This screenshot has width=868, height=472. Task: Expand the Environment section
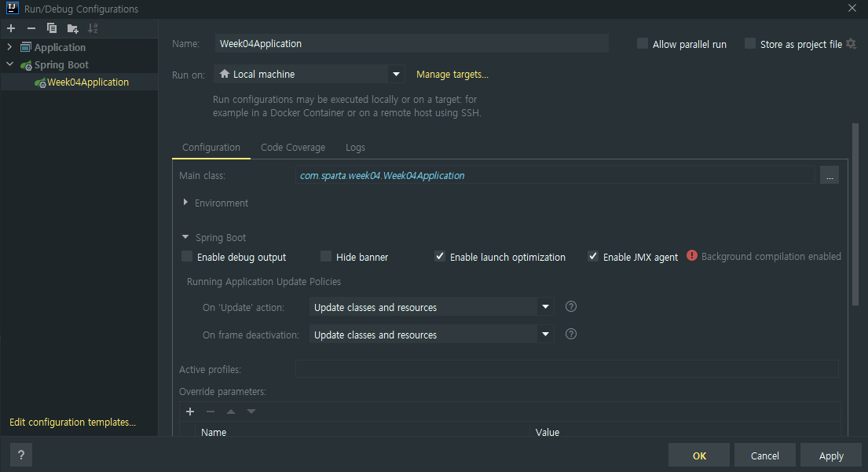(x=186, y=203)
